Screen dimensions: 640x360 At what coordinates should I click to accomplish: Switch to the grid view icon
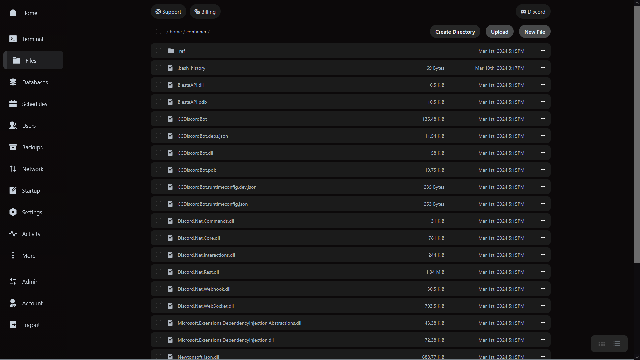pos(602,344)
